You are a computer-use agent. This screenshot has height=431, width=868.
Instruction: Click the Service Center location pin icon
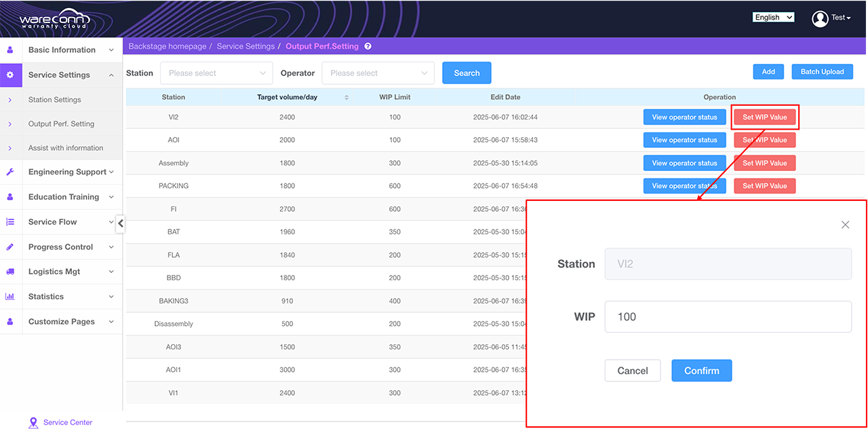pyautogui.click(x=34, y=423)
